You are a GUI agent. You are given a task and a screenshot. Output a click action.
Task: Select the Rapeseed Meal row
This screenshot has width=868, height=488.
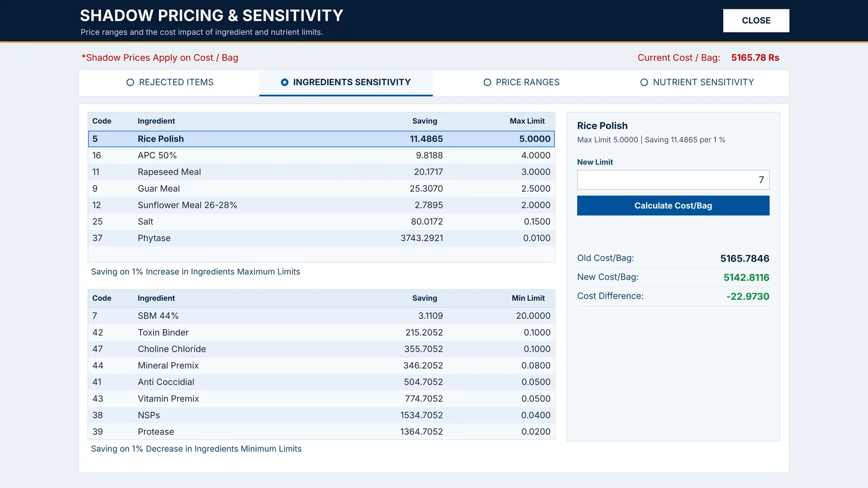[321, 172]
